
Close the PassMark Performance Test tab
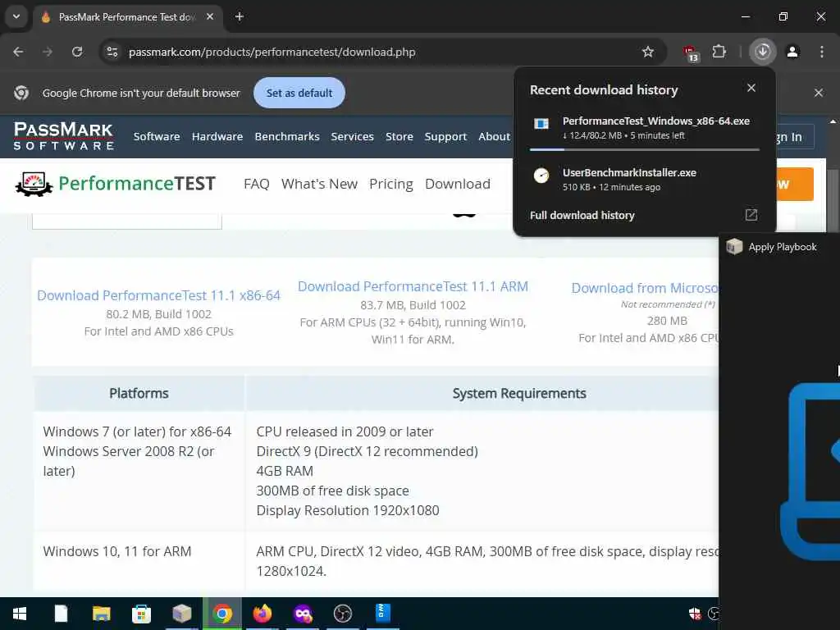[210, 16]
